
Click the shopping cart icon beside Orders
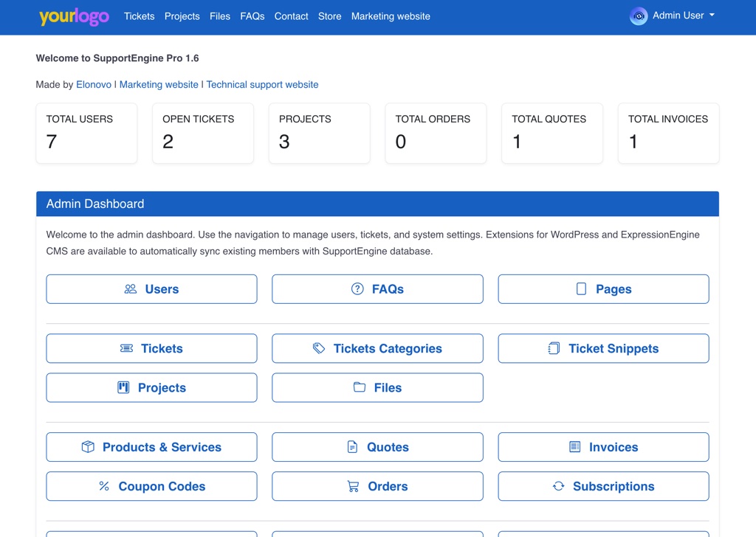coord(354,486)
